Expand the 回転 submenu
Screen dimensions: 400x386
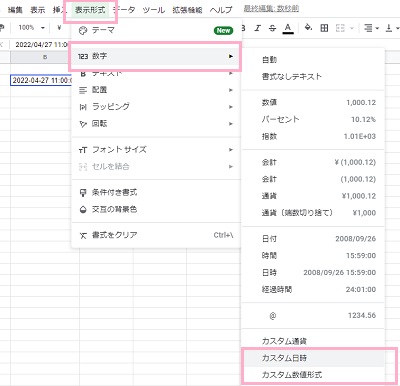(x=156, y=124)
